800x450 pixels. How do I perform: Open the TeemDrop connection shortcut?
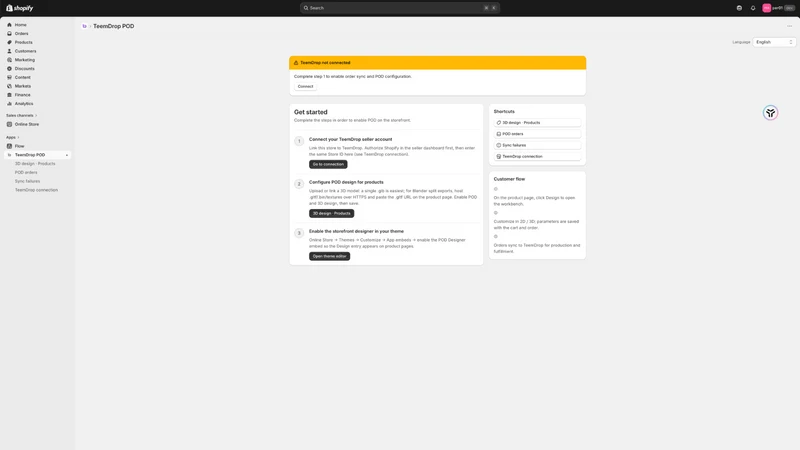(537, 156)
